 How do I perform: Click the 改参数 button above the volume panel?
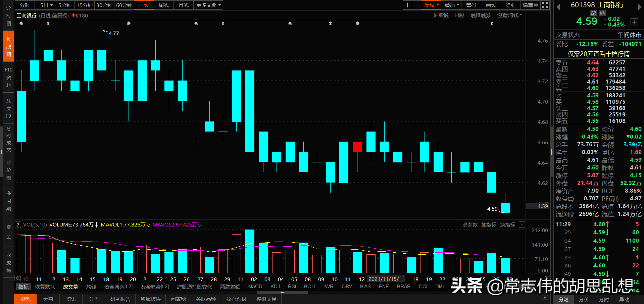tap(469, 225)
